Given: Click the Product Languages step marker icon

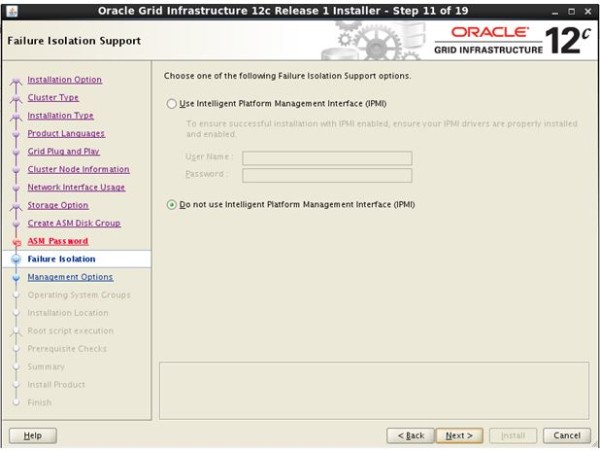Looking at the screenshot, I should coord(16,134).
